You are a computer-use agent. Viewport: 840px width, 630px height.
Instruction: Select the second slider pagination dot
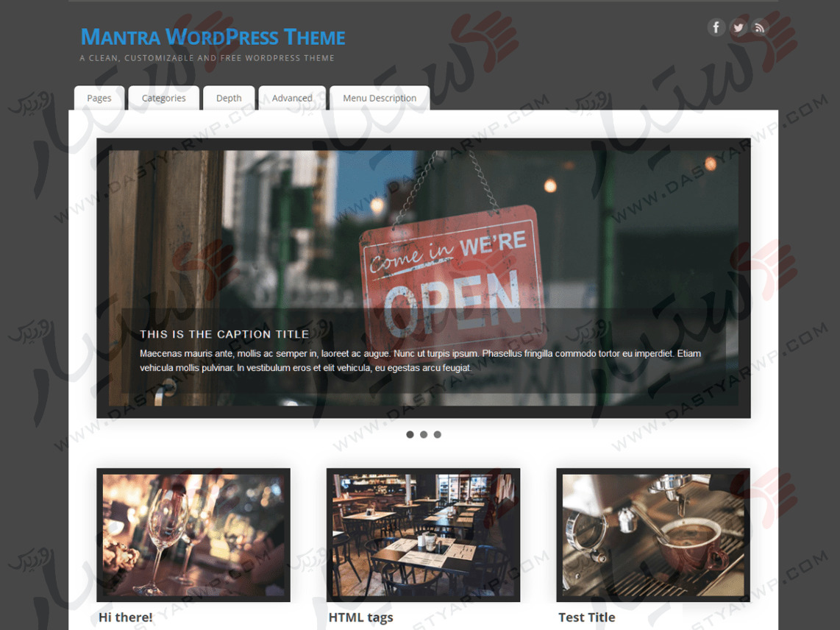click(x=424, y=434)
